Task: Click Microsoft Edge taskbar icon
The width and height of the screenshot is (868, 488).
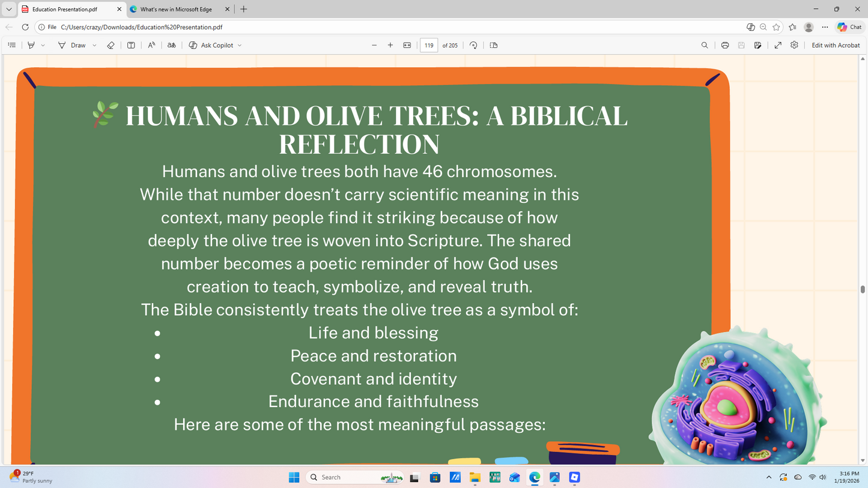Action: [535, 477]
